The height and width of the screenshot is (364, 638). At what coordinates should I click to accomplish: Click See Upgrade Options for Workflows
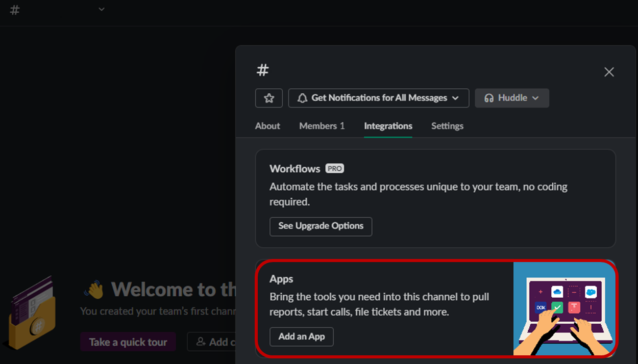(x=321, y=226)
